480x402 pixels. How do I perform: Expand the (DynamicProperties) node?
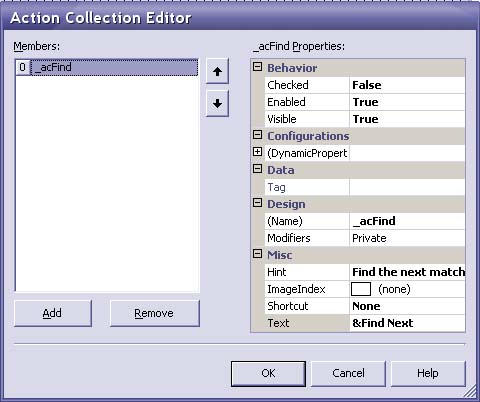257,152
